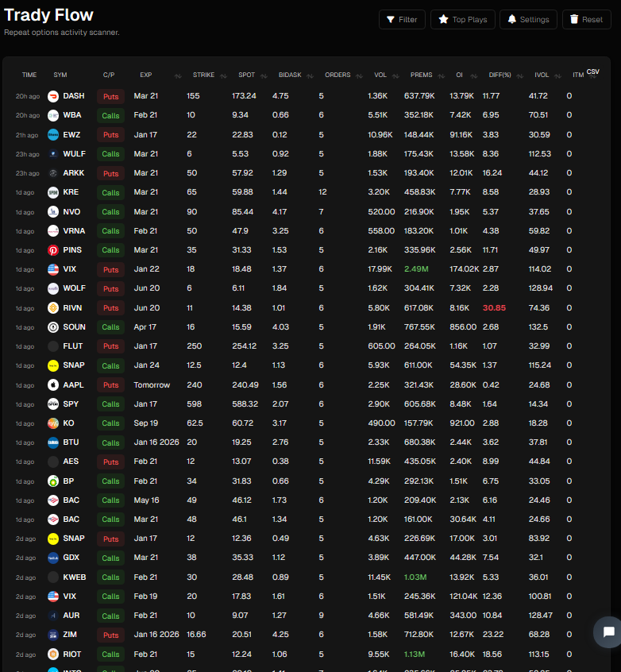Click the Tradly Flow page title
621x672 pixels.
pos(48,15)
